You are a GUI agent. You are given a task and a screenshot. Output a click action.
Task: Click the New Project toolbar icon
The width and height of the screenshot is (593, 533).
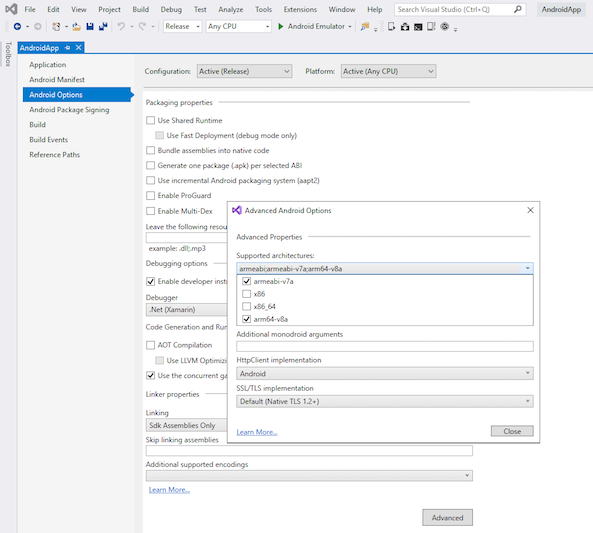pos(56,26)
